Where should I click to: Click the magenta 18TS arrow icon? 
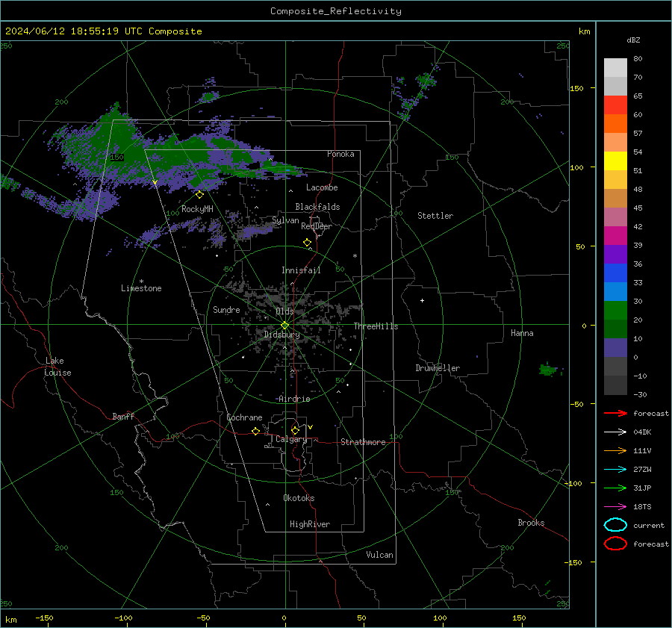pyautogui.click(x=615, y=507)
